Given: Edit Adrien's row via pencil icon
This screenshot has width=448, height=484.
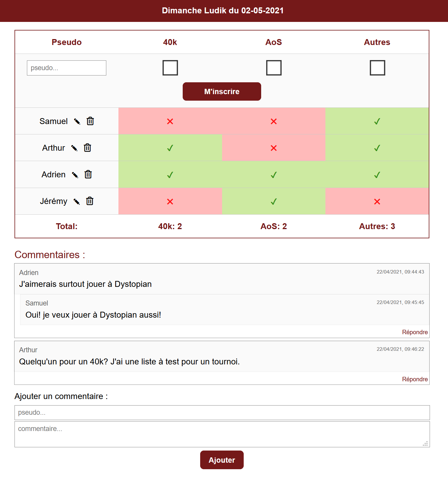Looking at the screenshot, I should tap(75, 175).
